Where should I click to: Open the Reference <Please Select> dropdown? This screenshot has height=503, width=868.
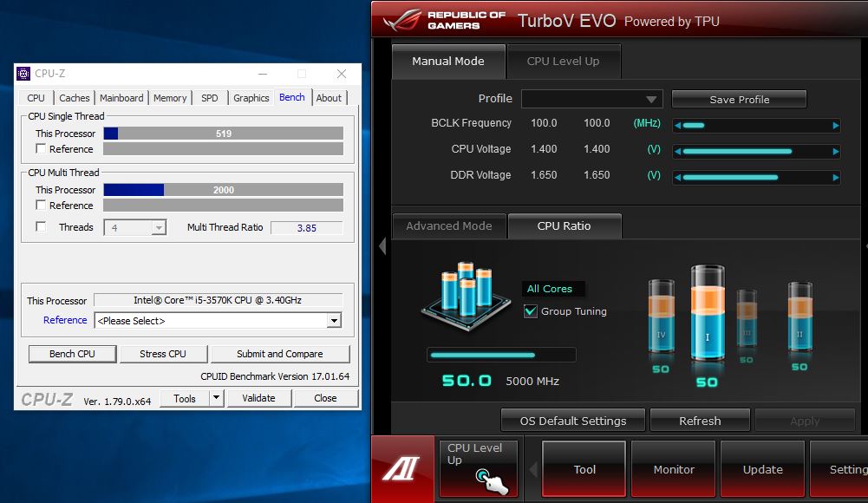click(334, 320)
